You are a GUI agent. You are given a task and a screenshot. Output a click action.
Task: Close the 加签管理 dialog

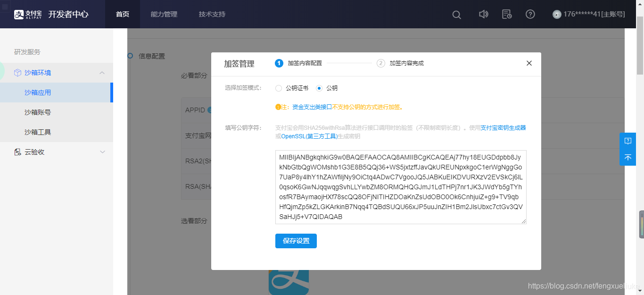pyautogui.click(x=529, y=63)
